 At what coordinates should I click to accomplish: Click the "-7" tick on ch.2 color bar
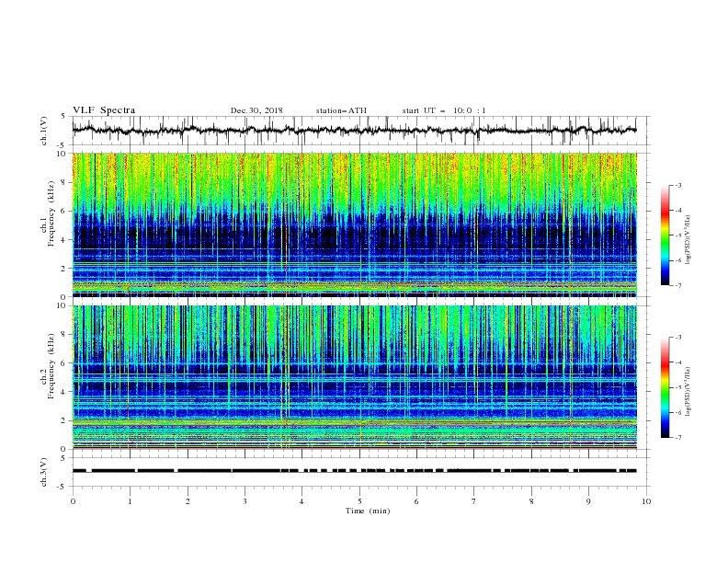(678, 438)
